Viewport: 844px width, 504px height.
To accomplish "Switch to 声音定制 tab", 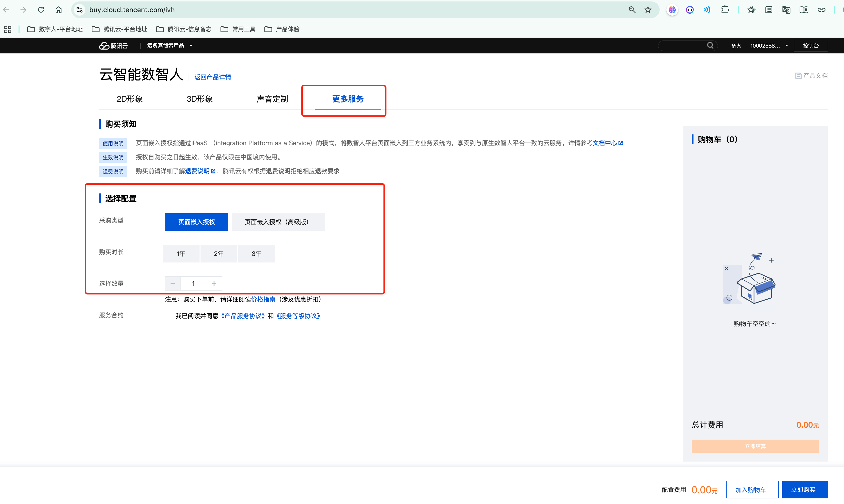I will (272, 99).
